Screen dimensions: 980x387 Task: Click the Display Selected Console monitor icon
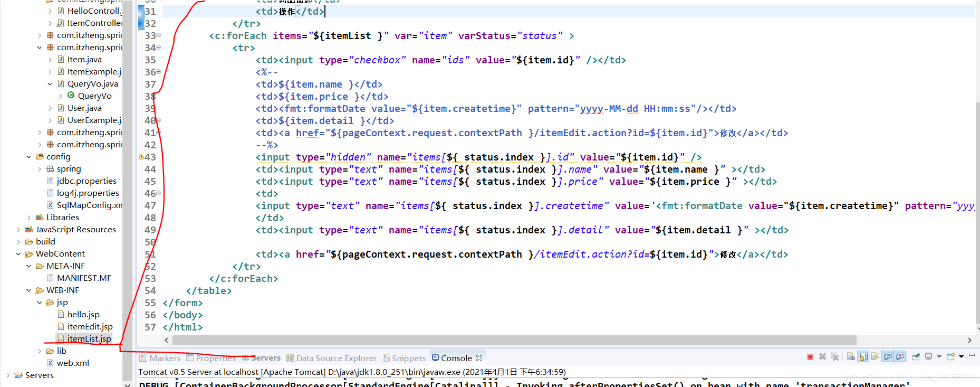(928, 356)
